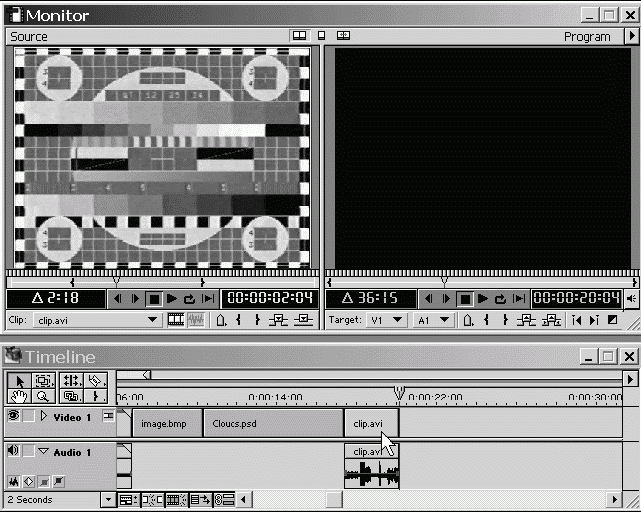Select the Razor tool
641x512 pixels.
(95, 381)
